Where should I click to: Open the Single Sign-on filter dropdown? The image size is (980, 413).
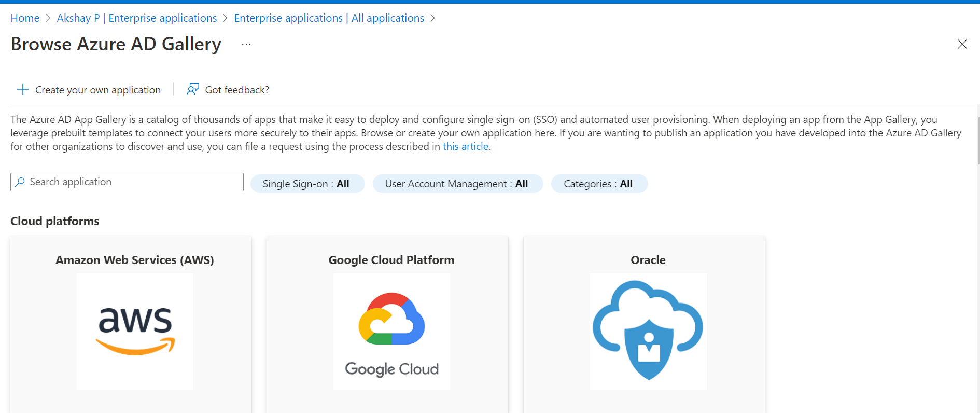point(307,184)
